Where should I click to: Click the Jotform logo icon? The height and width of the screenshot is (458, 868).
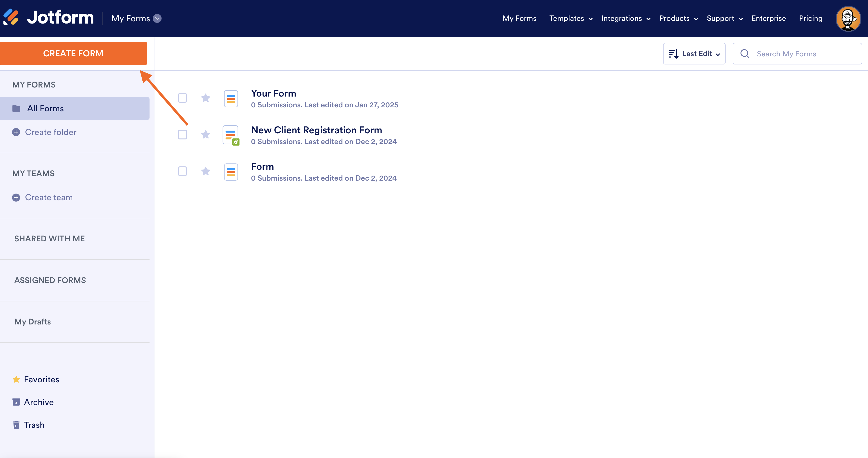pos(11,17)
